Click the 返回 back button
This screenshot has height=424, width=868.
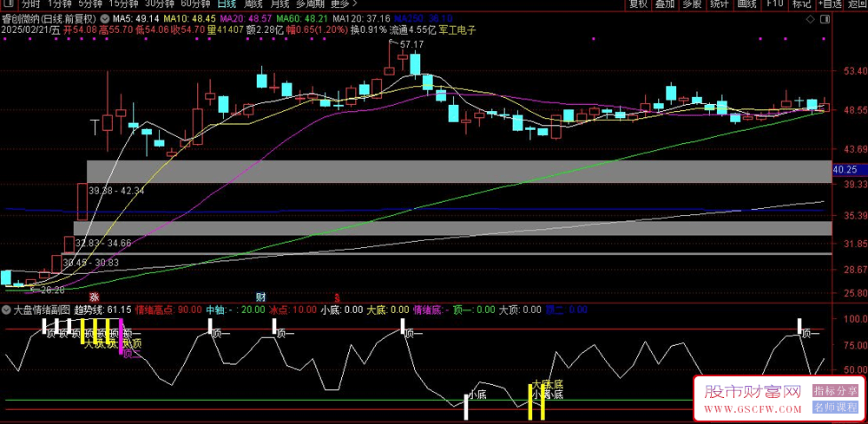pyautogui.click(x=857, y=3)
